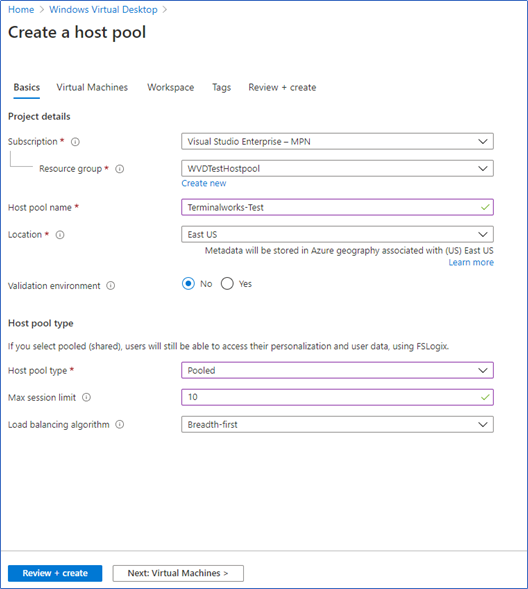Select No for Validation environment
The image size is (528, 589).
pyautogui.click(x=188, y=284)
